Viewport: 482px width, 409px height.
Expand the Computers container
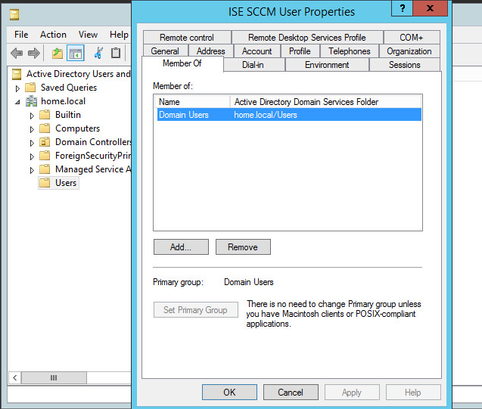point(32,129)
